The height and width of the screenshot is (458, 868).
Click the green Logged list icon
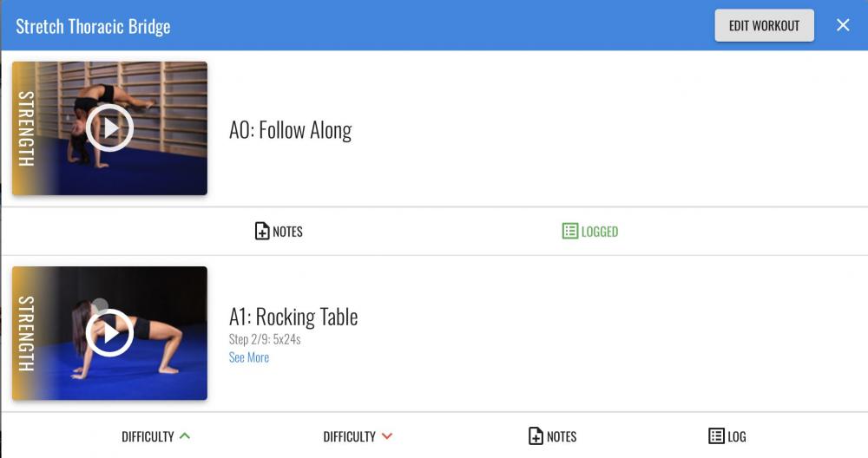point(569,232)
